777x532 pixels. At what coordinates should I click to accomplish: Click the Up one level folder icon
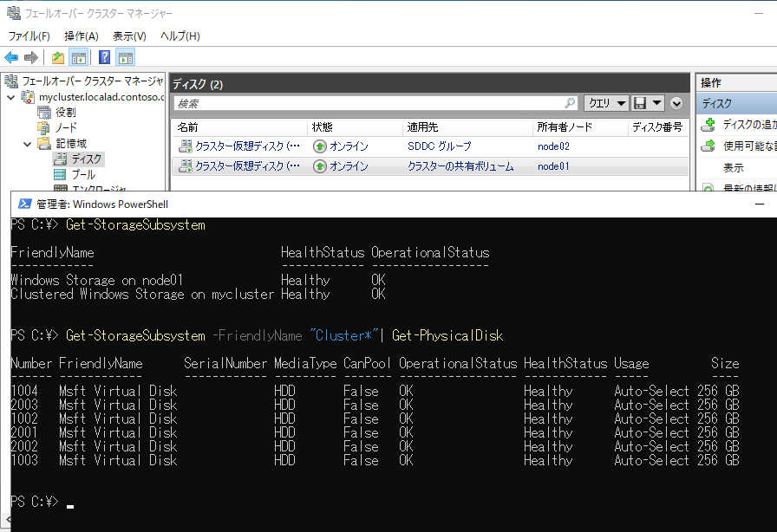57,58
